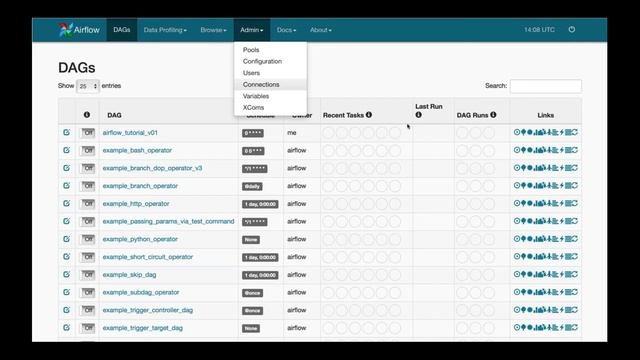Screen dimensions: 640x360
Task: Open airflow_tutorial_v01 DAG link
Action: tap(130, 133)
